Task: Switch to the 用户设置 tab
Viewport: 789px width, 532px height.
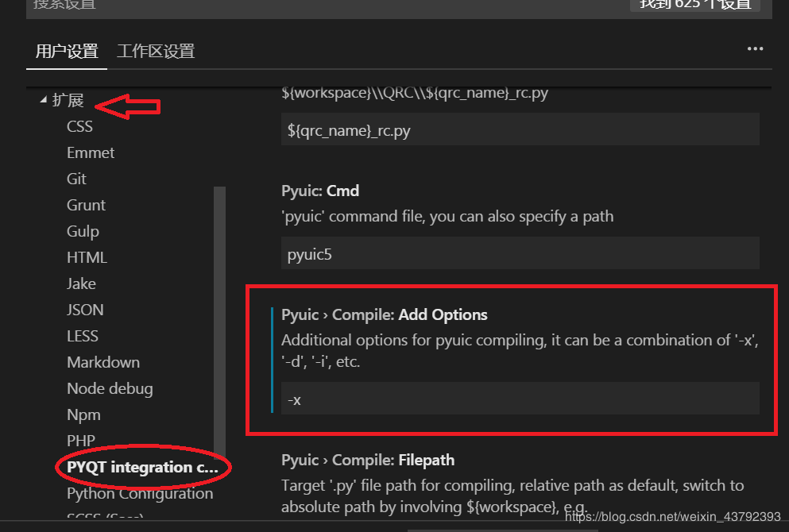Action: (67, 52)
